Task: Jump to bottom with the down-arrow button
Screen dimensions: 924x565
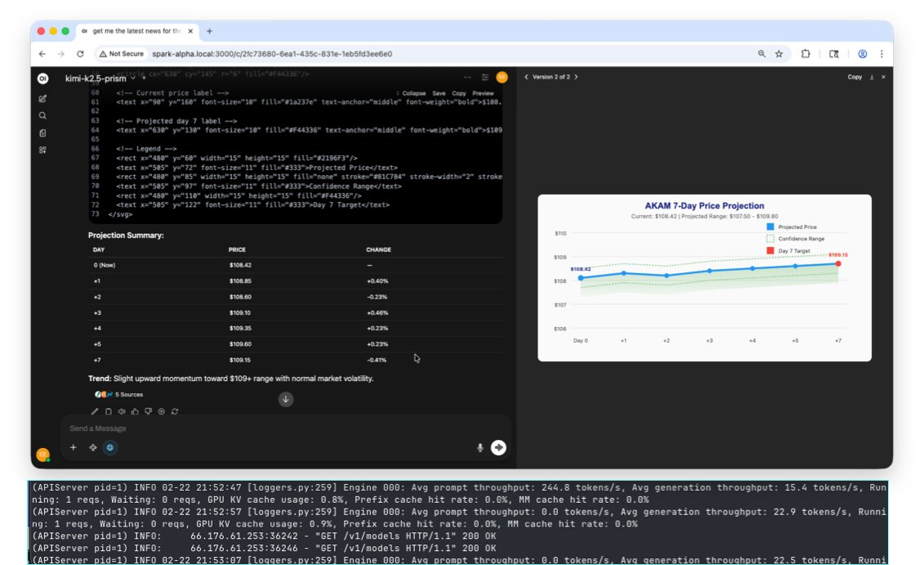Action: (286, 399)
